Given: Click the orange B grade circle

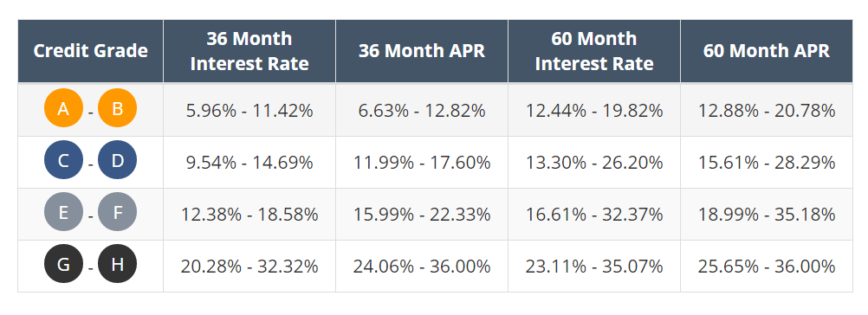Looking at the screenshot, I should click(x=117, y=108).
